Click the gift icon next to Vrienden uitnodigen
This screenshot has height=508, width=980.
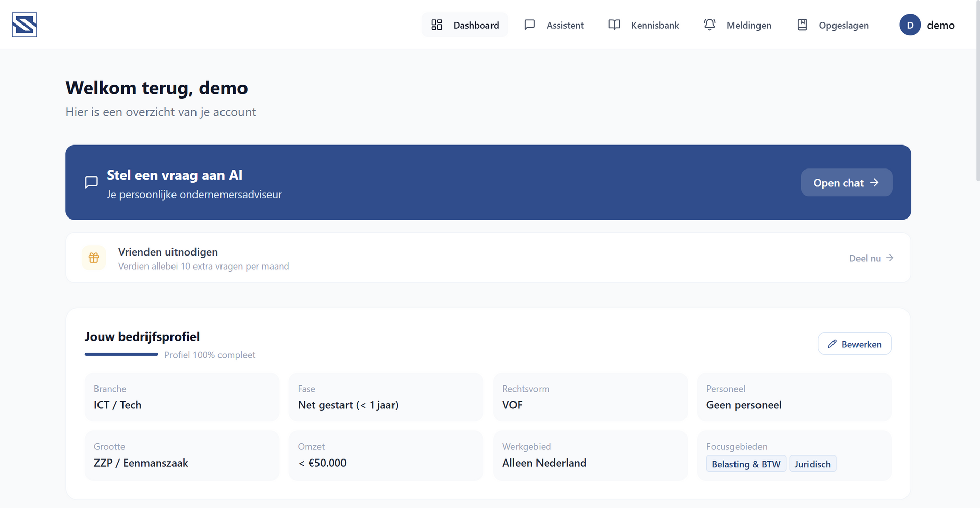click(94, 258)
